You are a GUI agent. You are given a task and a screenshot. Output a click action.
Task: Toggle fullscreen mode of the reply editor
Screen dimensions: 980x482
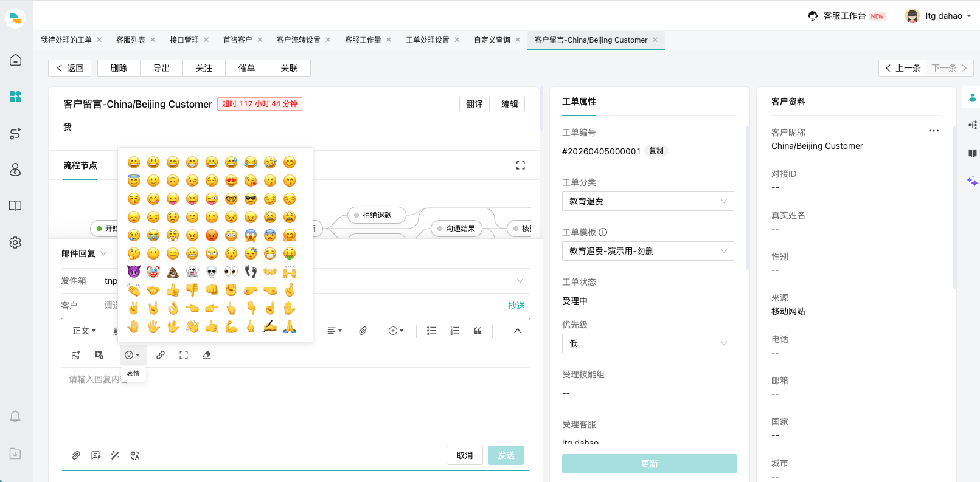184,355
